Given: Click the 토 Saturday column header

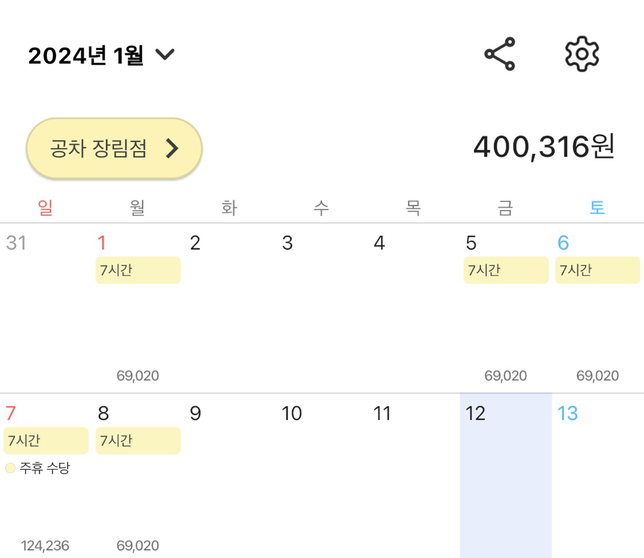Looking at the screenshot, I should tap(597, 208).
